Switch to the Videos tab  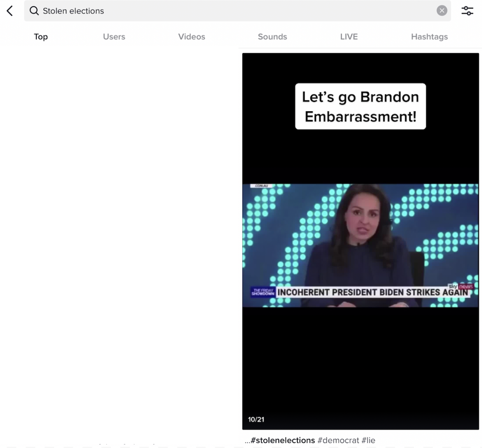point(191,37)
